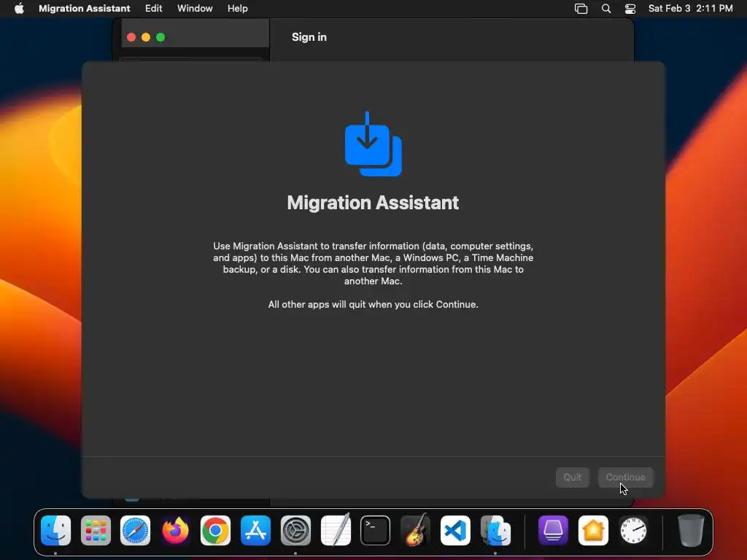Open the Help menu
The height and width of the screenshot is (560, 747).
[x=237, y=9]
